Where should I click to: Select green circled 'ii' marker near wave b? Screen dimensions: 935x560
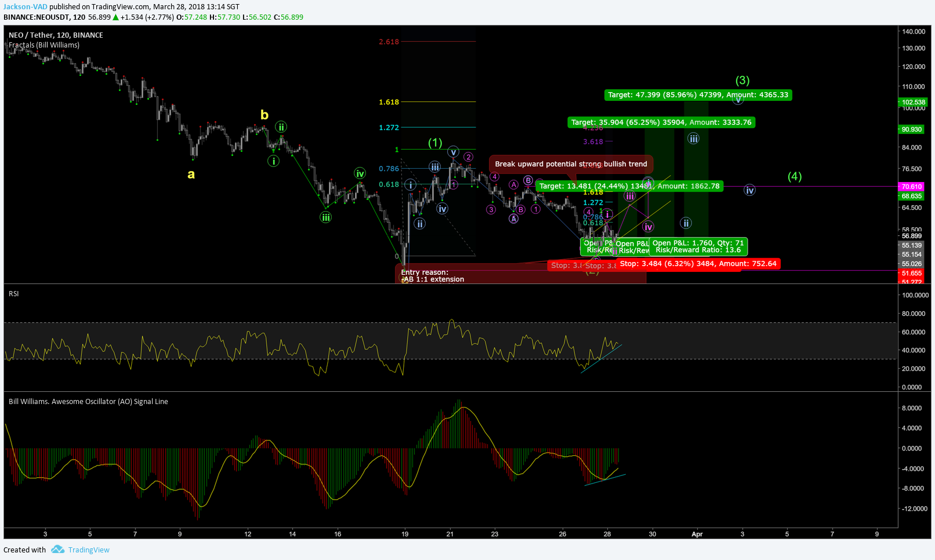tap(281, 127)
